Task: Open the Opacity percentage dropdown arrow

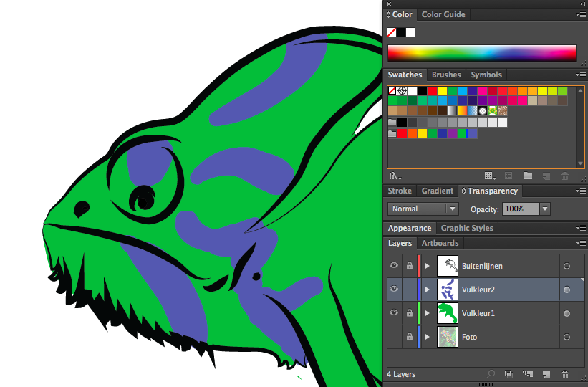Action: (545, 209)
